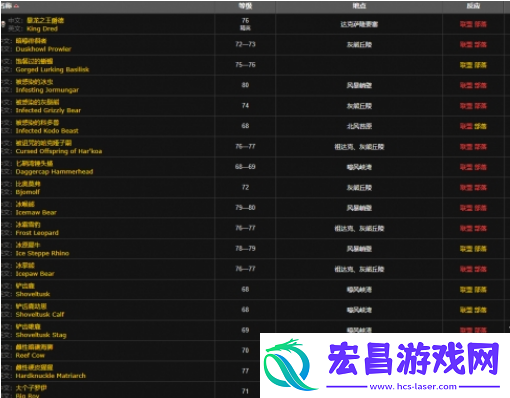Select the Reef Cow link

(30, 355)
